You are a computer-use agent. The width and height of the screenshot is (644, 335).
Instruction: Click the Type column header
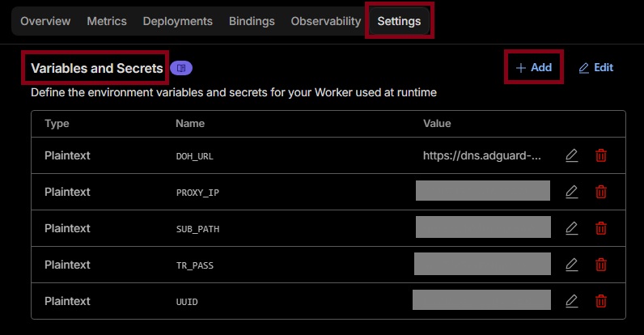57,124
